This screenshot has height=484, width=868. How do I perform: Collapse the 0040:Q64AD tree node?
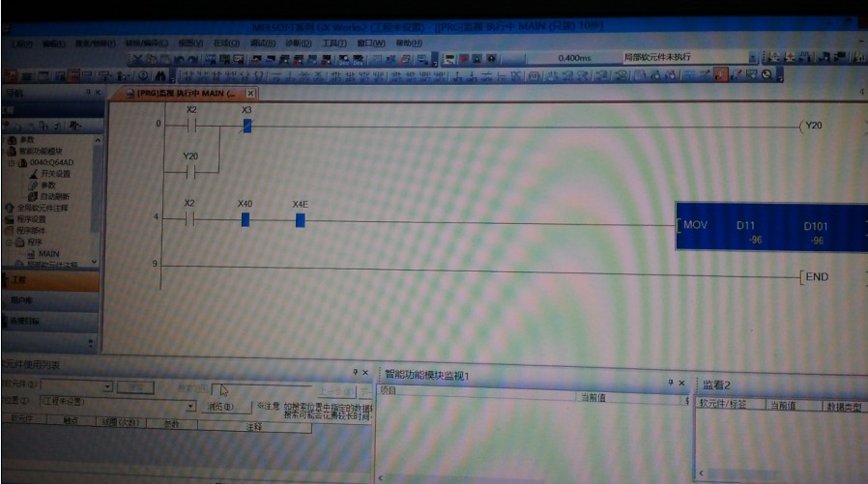[11, 162]
